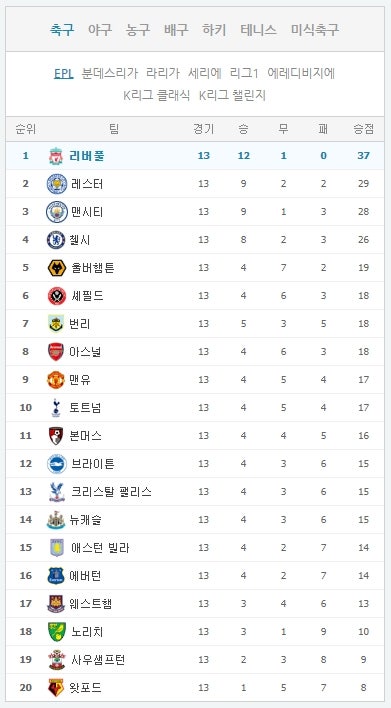The image size is (391, 708).
Task: Click the Watford crest icon
Action: pyautogui.click(x=56, y=688)
